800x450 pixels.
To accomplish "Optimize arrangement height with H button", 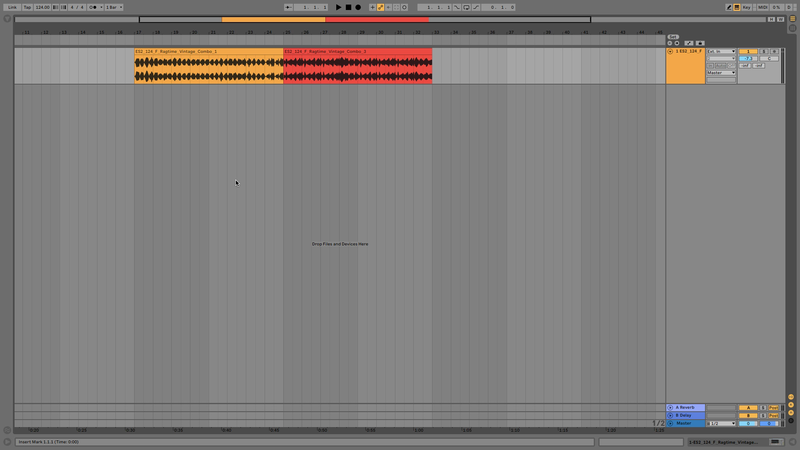I will click(771, 19).
